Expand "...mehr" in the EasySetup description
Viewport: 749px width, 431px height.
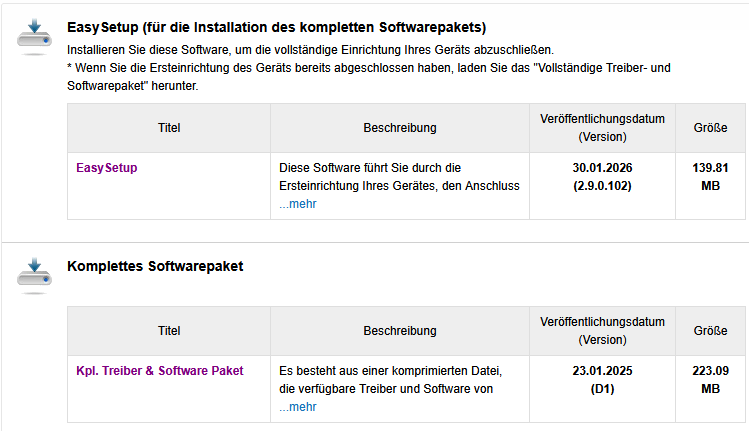point(298,204)
